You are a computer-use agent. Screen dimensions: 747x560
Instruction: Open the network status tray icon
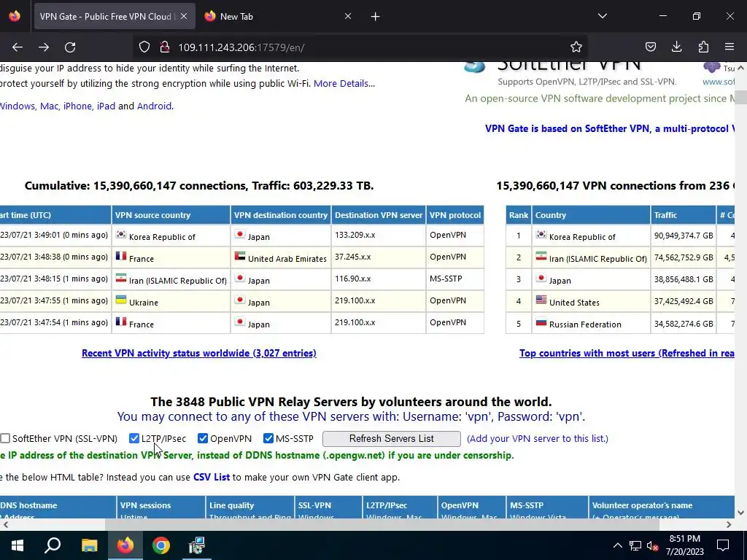(635, 545)
